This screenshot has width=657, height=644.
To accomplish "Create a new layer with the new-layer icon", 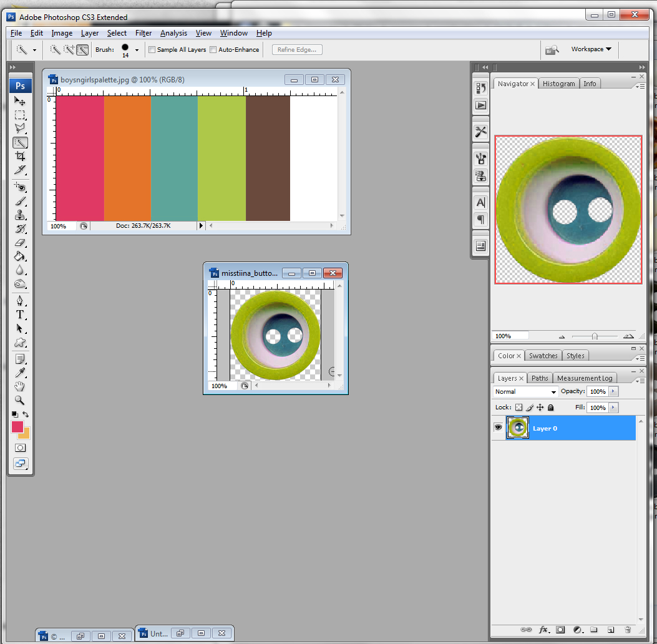I will [611, 631].
